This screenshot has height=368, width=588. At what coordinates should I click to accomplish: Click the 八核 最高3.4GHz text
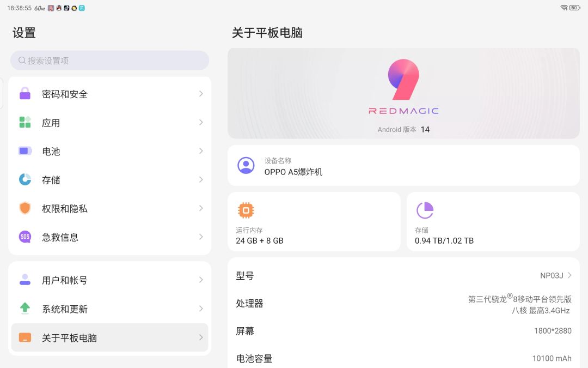click(541, 311)
